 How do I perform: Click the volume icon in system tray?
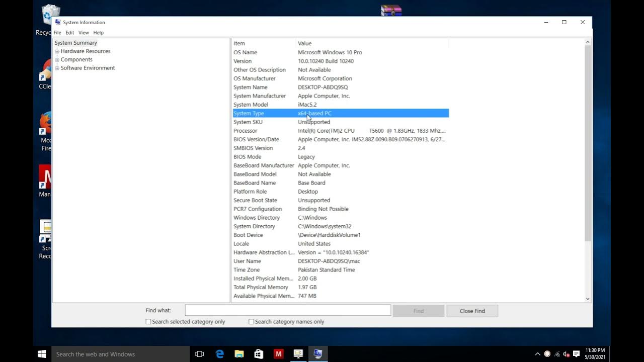(567, 354)
